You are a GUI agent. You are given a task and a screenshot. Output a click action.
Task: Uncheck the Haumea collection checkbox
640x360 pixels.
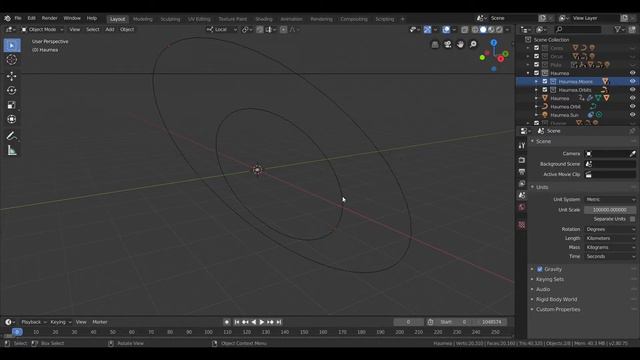pos(537,73)
